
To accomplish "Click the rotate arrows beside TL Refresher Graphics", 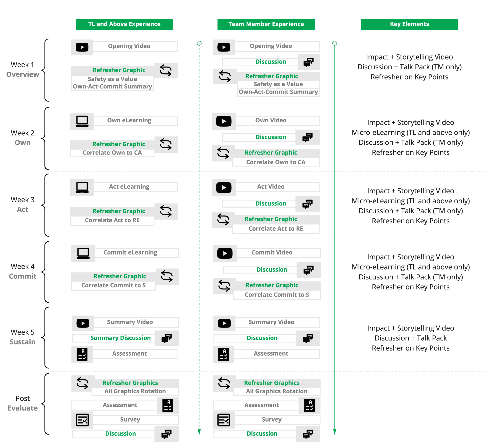I will [x=83, y=383].
